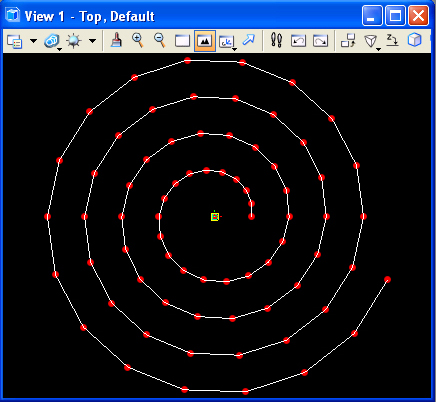
Task: Select the Set Display Depth Z icon
Action: (392, 40)
